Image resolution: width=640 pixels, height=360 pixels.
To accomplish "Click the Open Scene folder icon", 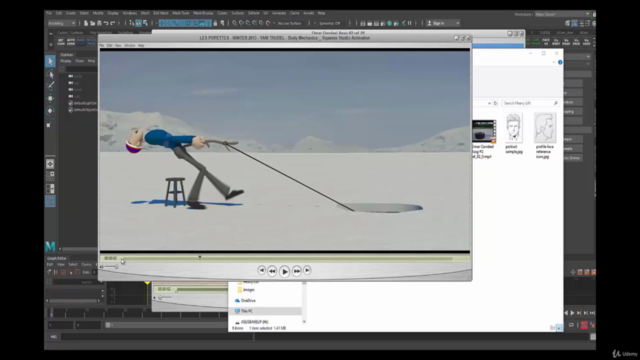I will pyautogui.click(x=92, y=23).
